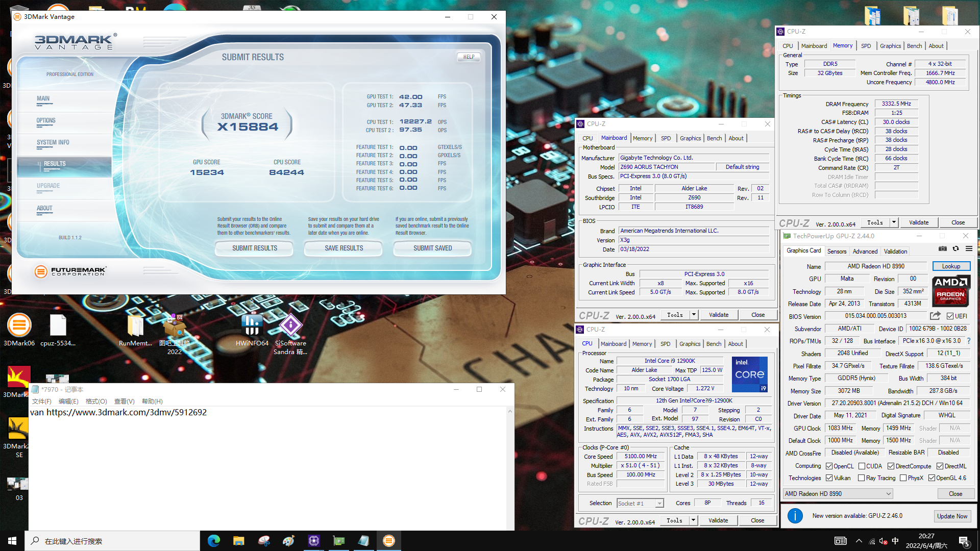The image size is (980, 551).
Task: Toggle the Vulkan checkbox
Action: click(x=829, y=478)
